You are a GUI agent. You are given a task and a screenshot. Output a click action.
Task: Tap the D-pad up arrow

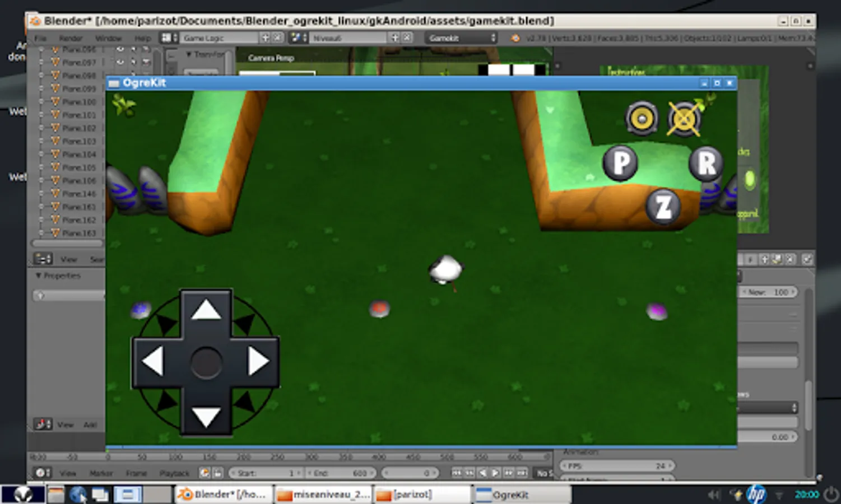click(x=206, y=310)
